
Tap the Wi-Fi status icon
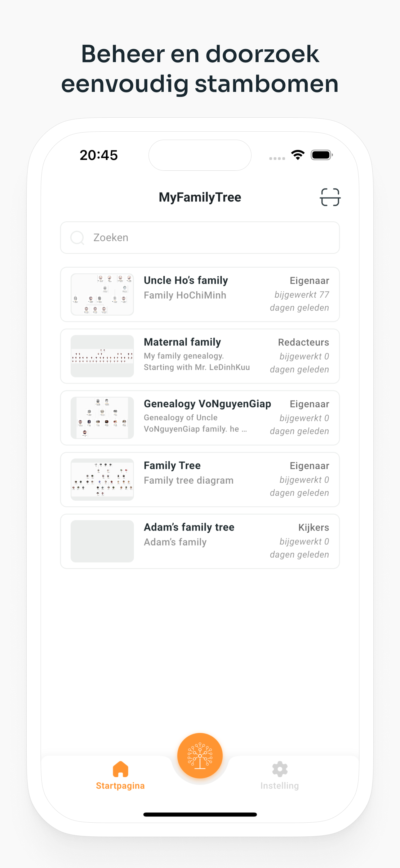click(x=298, y=155)
